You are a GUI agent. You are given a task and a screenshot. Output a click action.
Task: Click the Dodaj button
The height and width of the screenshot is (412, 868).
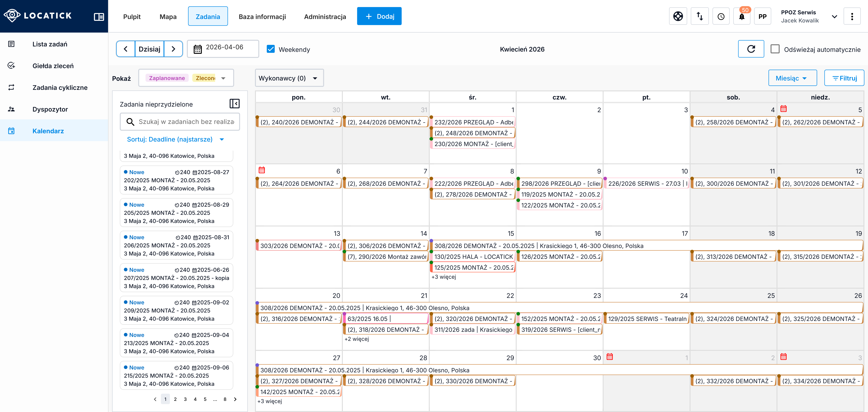click(x=379, y=16)
